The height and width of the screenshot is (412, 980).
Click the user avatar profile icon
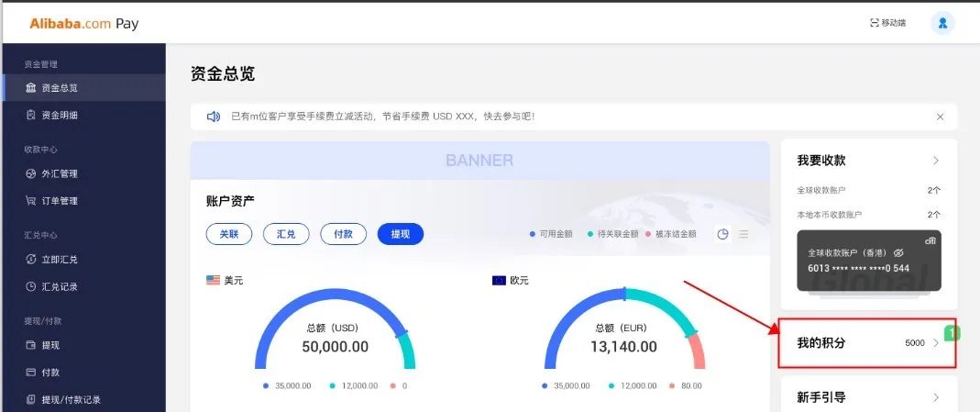click(942, 23)
